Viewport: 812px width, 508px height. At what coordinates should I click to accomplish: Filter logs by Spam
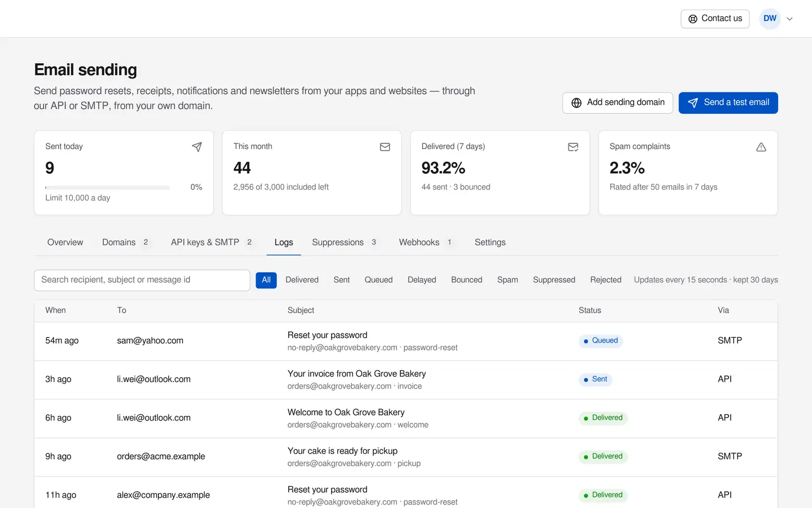tap(507, 280)
